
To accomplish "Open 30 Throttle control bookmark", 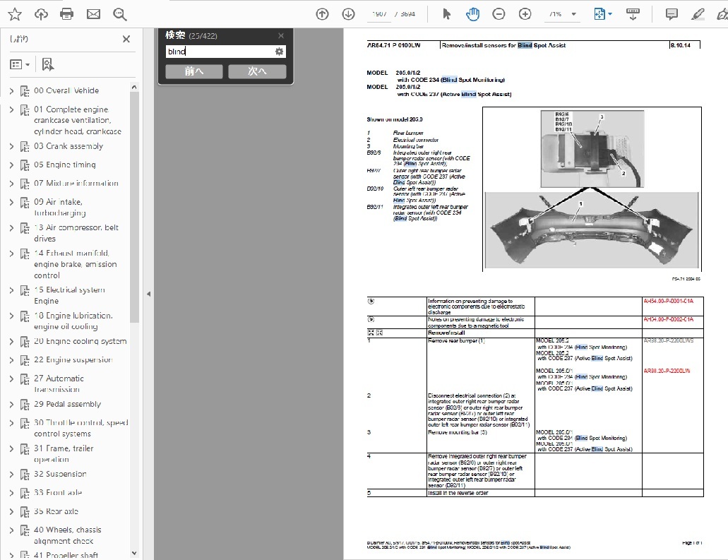I will (x=80, y=428).
